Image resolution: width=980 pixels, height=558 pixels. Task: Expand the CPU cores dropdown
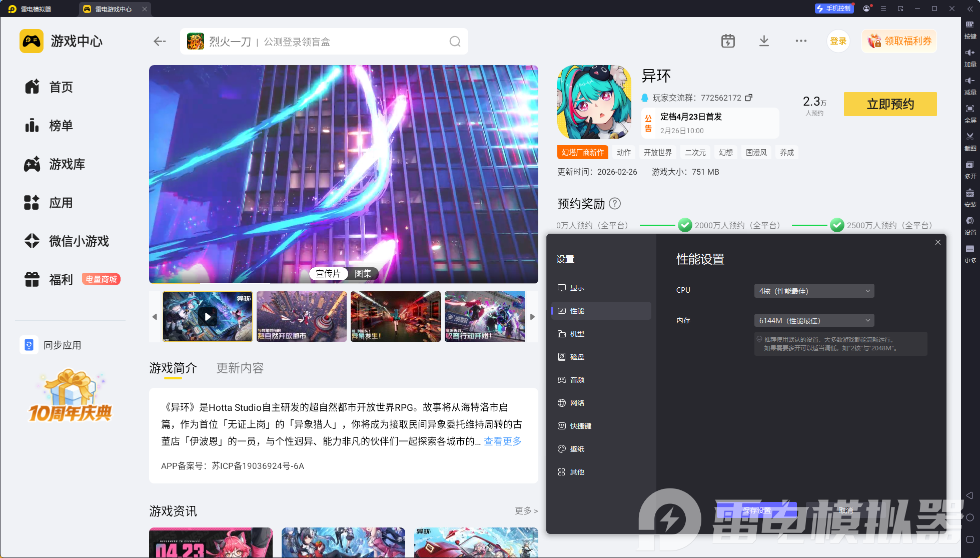[x=814, y=291]
